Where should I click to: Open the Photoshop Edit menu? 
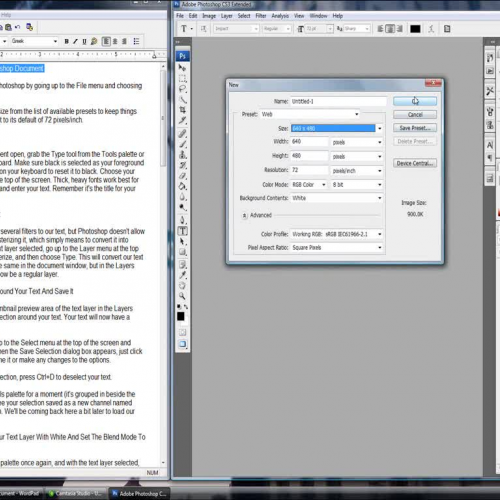193,16
